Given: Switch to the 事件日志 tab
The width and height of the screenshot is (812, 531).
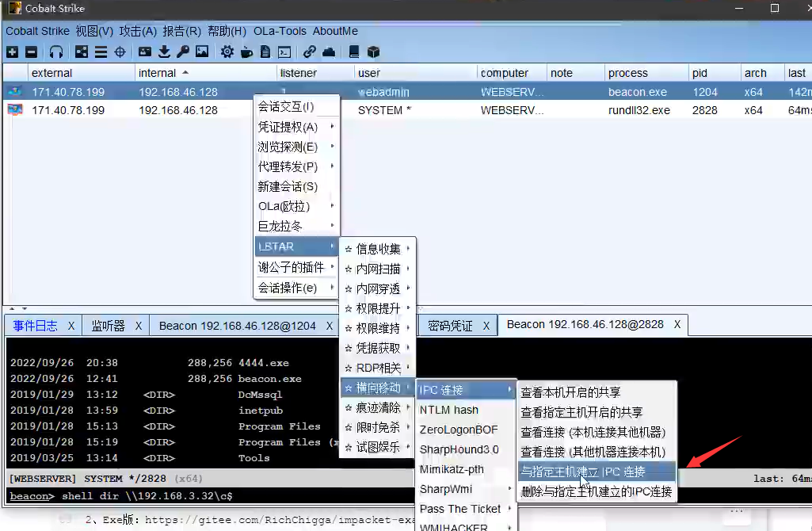Looking at the screenshot, I should pos(35,326).
